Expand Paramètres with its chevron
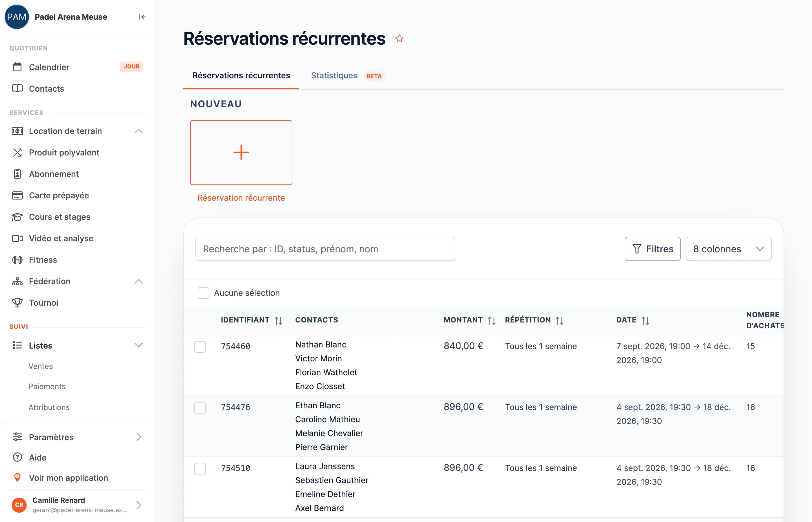This screenshot has width=812, height=522. [x=139, y=437]
